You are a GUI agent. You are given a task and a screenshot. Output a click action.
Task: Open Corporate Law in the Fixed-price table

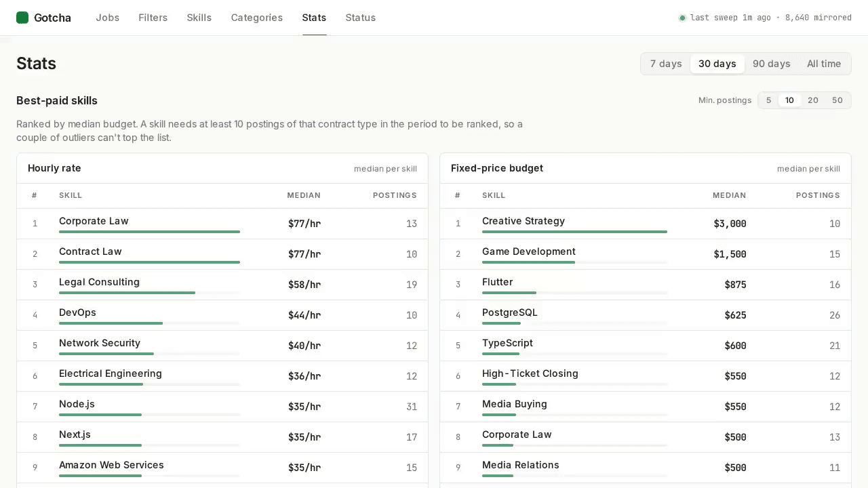coord(517,434)
